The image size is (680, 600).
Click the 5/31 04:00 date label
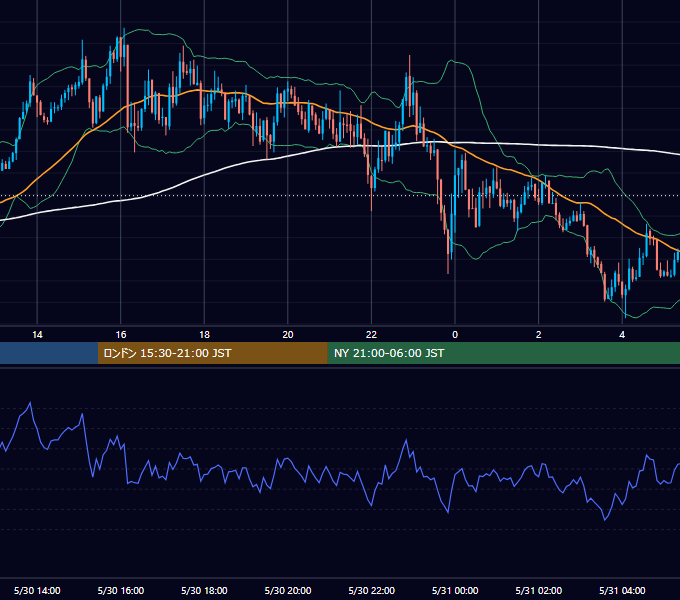point(622,590)
